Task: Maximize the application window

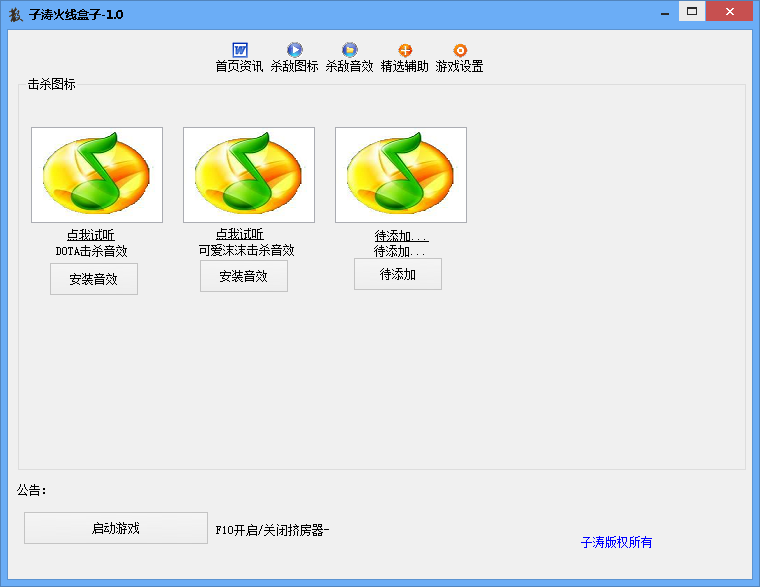Action: [x=692, y=12]
